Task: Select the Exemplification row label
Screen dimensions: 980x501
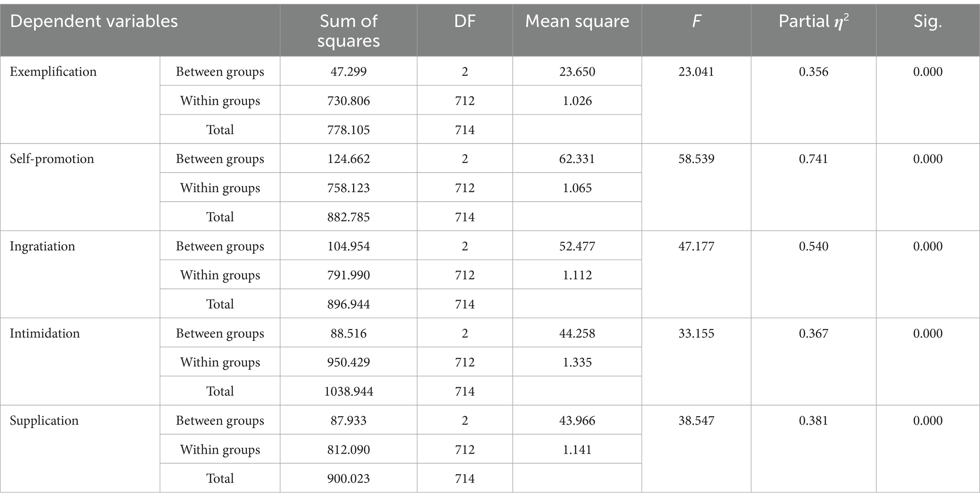Action: tap(53, 72)
